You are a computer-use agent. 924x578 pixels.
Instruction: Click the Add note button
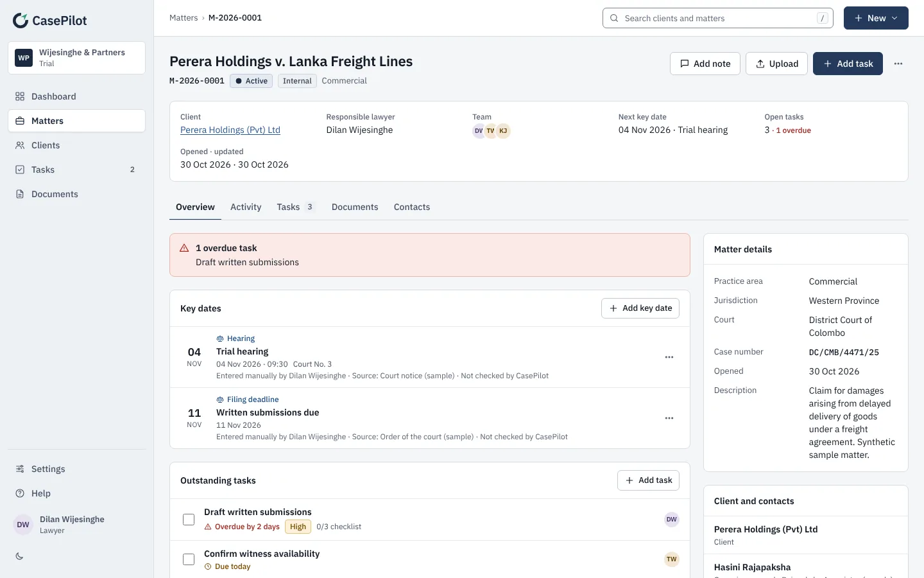705,64
